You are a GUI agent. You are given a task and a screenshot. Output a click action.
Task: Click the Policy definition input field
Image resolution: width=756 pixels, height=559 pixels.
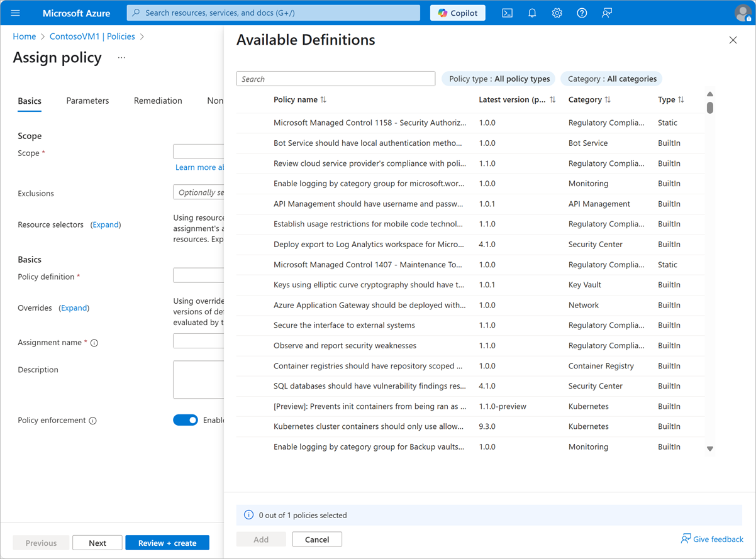pos(198,275)
